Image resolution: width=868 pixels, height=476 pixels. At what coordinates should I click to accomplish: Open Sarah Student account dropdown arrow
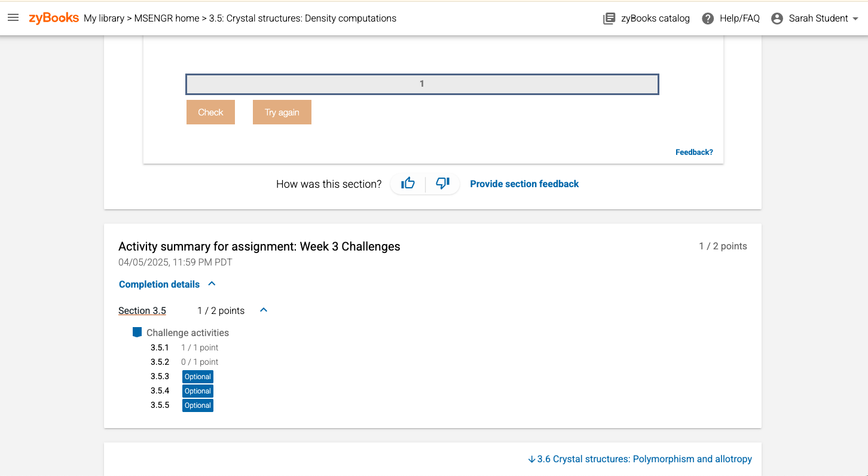[855, 19]
